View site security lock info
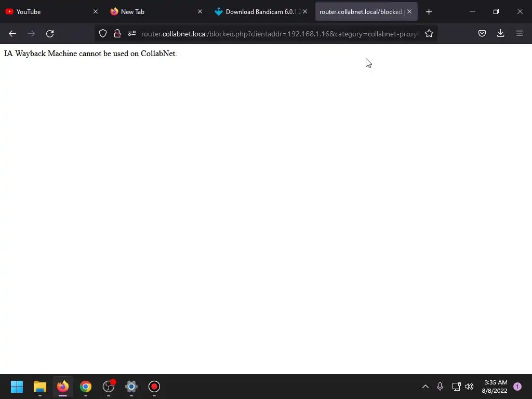532x399 pixels. [117, 33]
